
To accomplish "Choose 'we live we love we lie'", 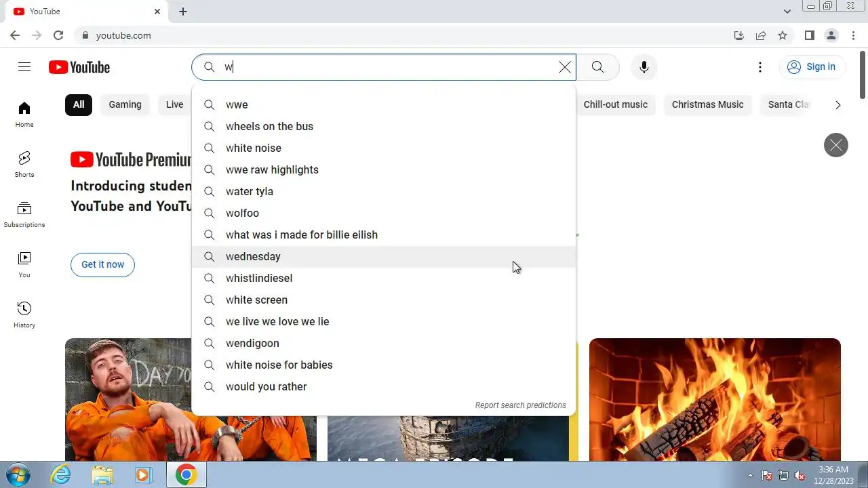I will click(384, 321).
